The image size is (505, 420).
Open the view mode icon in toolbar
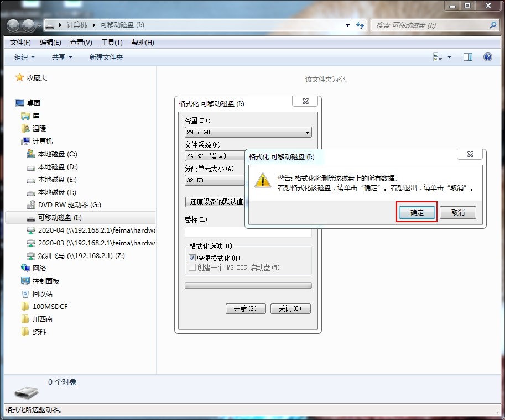(438, 57)
